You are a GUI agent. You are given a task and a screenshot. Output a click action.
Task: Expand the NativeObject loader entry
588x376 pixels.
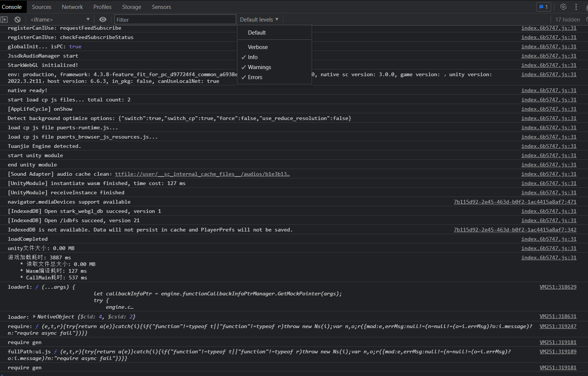tap(34, 317)
